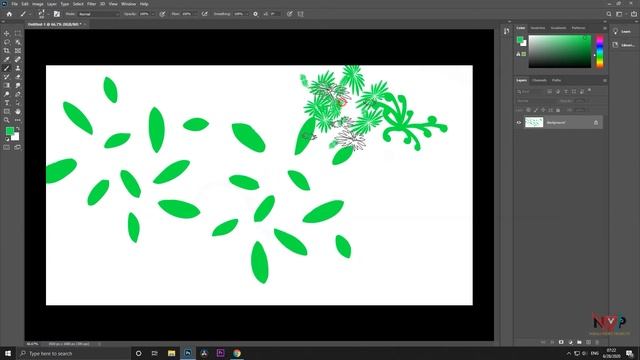Select the History Brush tool
Image resolution: width=640 pixels, height=360 pixels.
point(7,77)
